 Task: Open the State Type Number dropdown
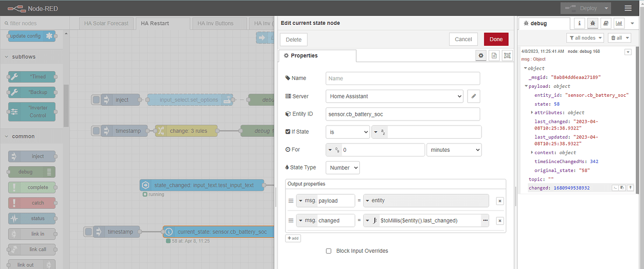pyautogui.click(x=342, y=168)
